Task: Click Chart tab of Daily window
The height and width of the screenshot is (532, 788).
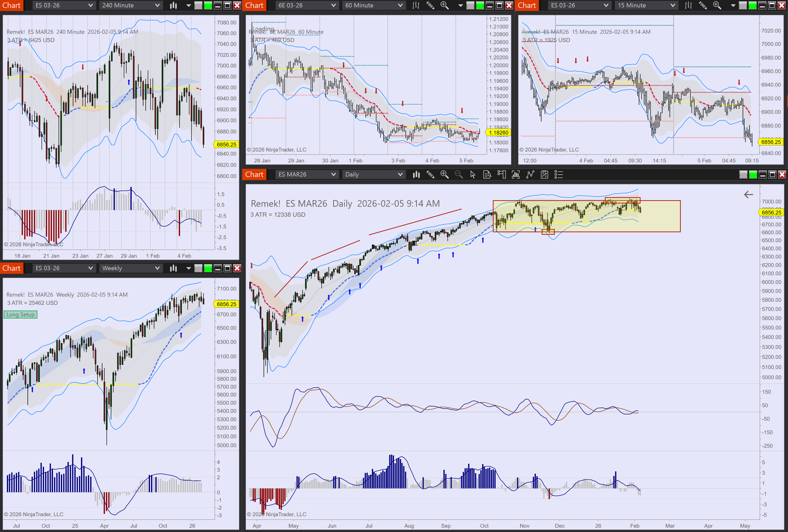Action: pos(254,175)
